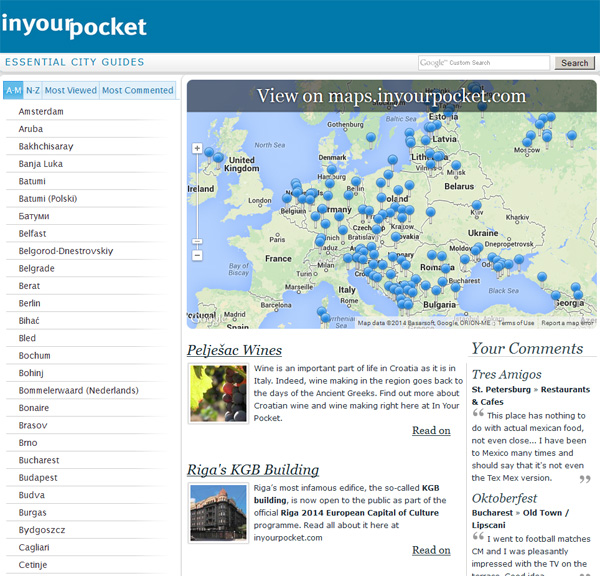
Task: Click the Essential City Guides heading
Action: point(75,62)
